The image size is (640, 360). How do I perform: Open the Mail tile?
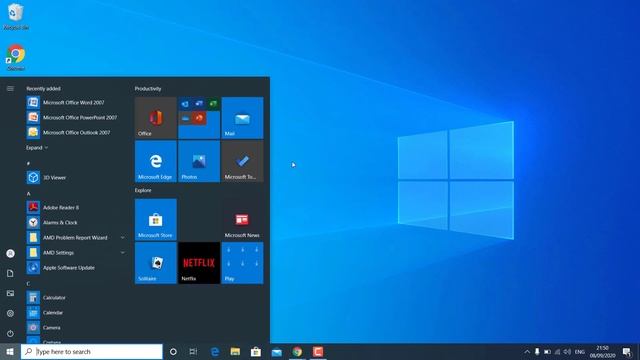(242, 118)
